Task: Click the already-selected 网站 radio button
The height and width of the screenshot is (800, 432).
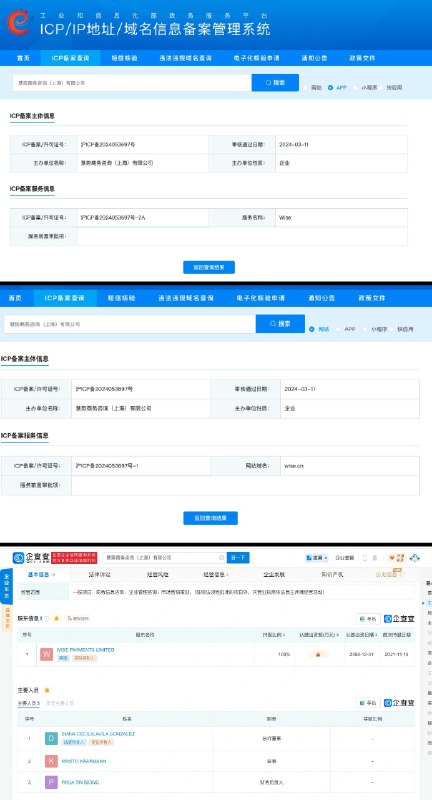Action: pyautogui.click(x=312, y=329)
